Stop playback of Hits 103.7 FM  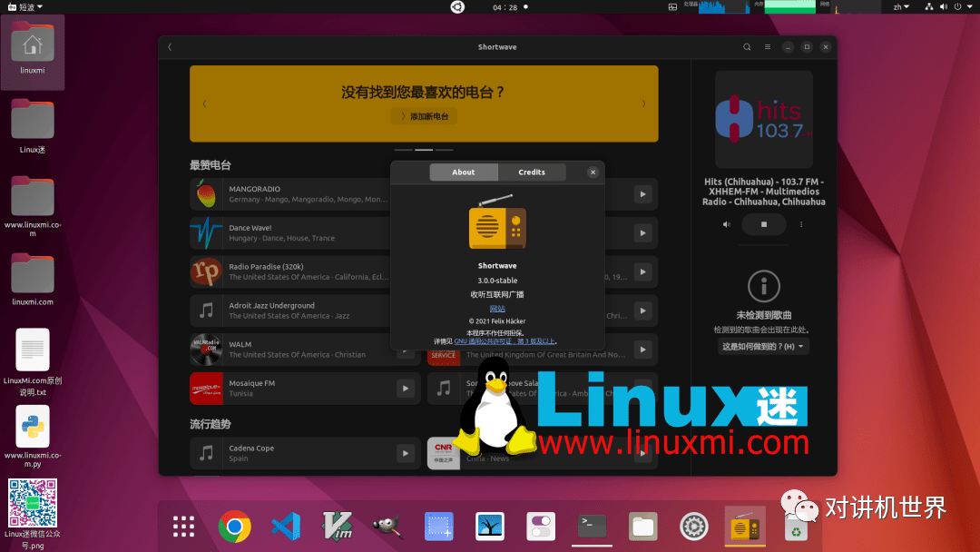tap(764, 224)
